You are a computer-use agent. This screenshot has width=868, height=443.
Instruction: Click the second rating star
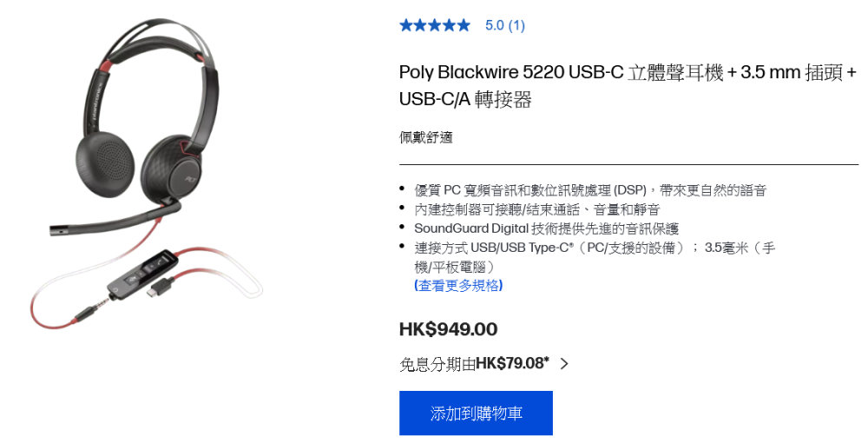point(421,25)
